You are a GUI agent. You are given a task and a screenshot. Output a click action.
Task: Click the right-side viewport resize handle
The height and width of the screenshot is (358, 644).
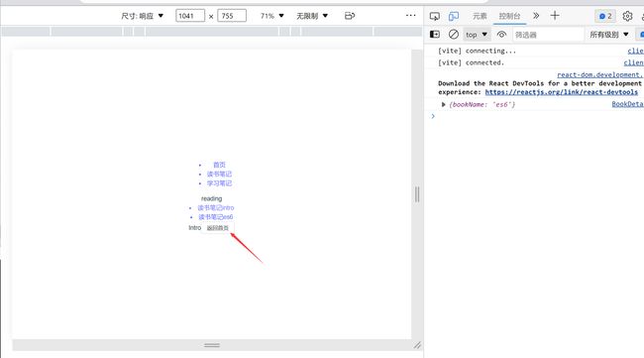click(x=417, y=194)
